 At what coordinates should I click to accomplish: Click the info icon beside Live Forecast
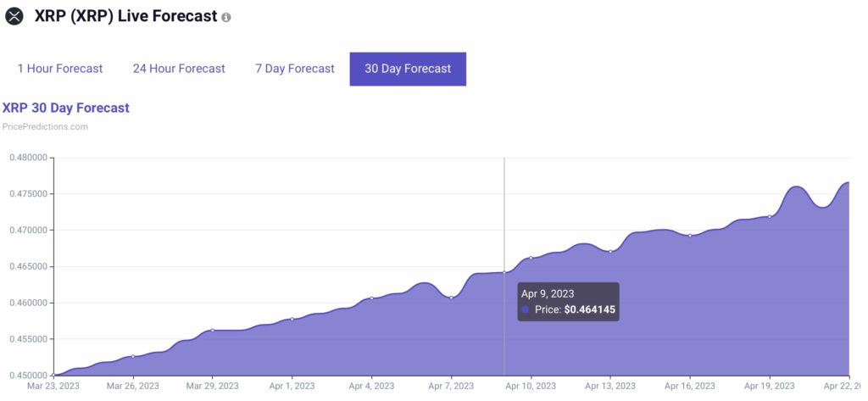[x=225, y=17]
